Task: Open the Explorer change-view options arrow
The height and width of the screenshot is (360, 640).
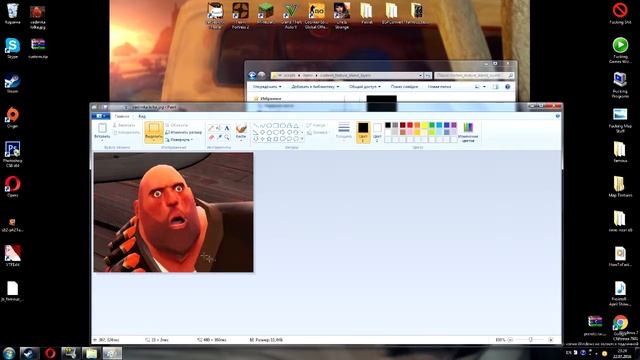Action: tap(484, 87)
